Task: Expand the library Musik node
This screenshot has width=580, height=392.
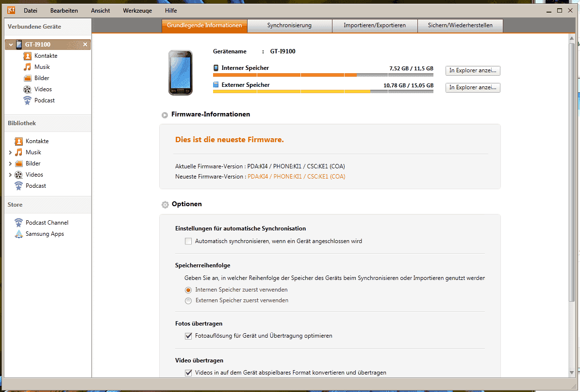Action: [10, 152]
